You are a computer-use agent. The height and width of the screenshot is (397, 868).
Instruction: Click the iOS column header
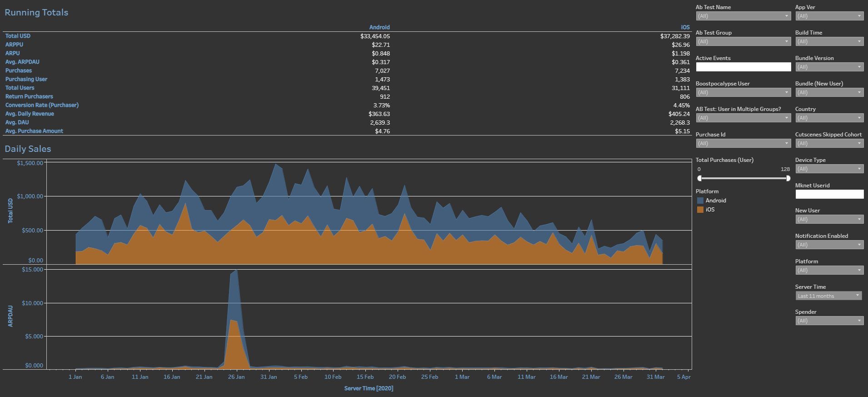(x=685, y=27)
